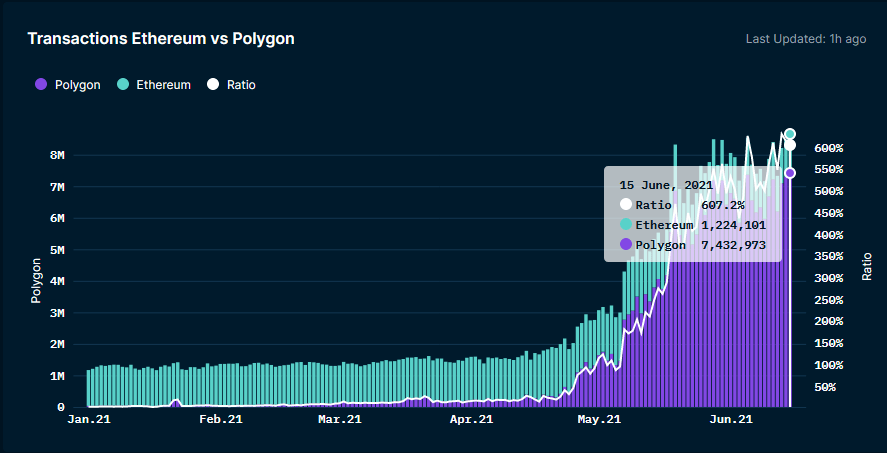The image size is (887, 453).
Task: Click the 15 June, 2021 tooltip date
Action: coord(666,185)
